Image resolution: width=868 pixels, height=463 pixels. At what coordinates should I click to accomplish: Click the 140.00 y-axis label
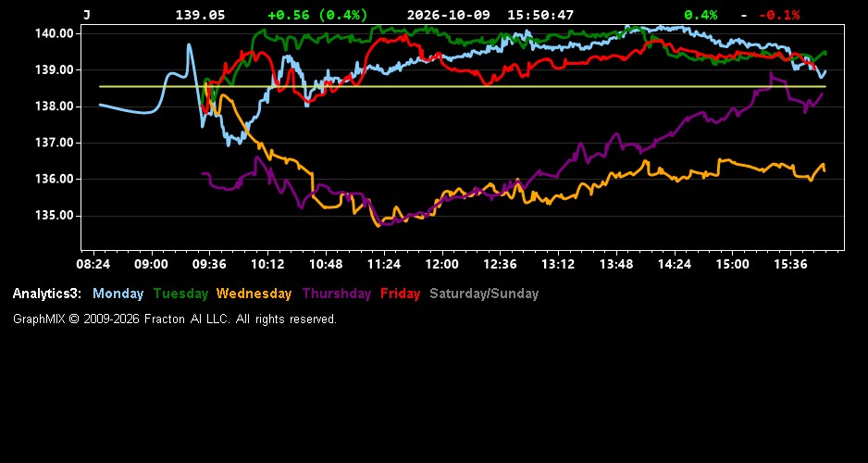[x=55, y=33]
